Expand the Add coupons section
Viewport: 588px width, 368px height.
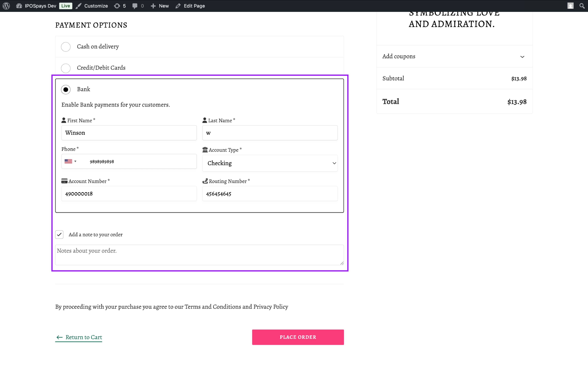point(454,56)
